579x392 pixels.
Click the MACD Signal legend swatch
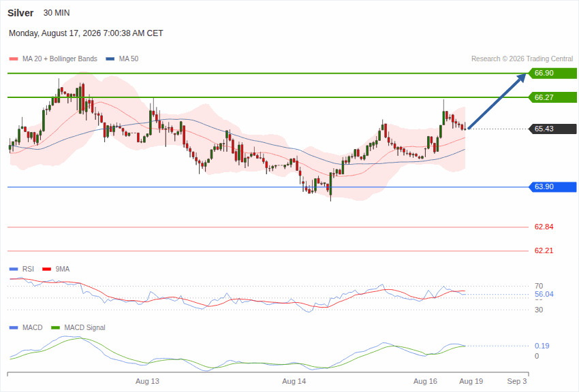[55, 327]
